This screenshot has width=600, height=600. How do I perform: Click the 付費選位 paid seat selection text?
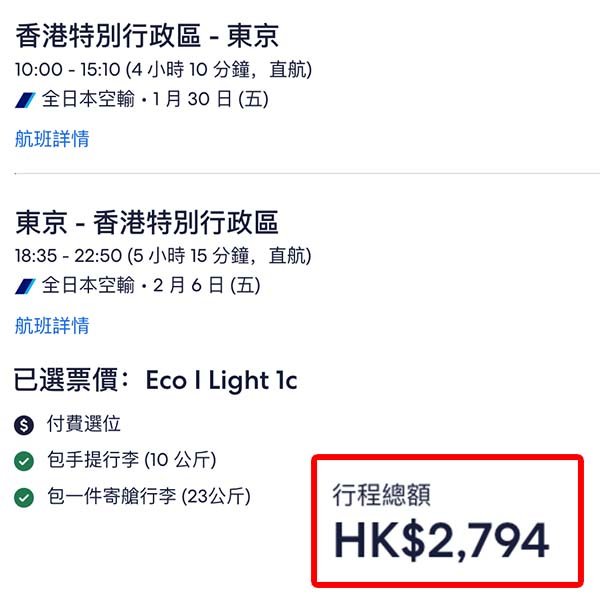pyautogui.click(x=84, y=425)
